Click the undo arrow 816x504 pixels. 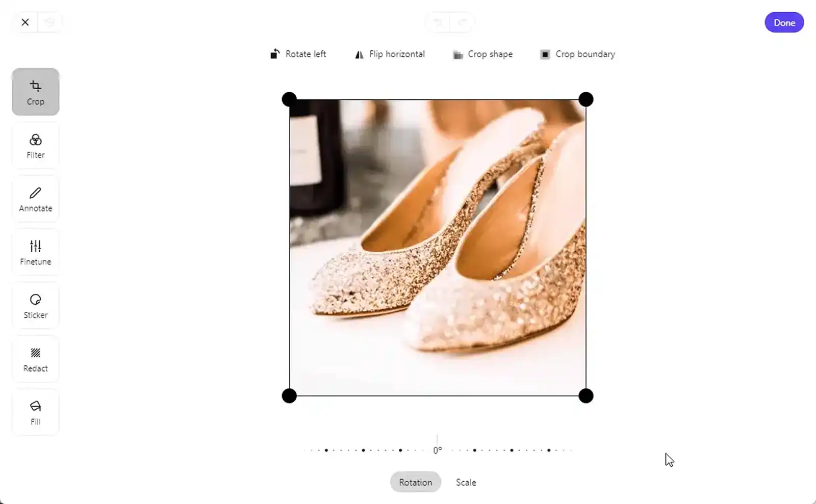[438, 22]
